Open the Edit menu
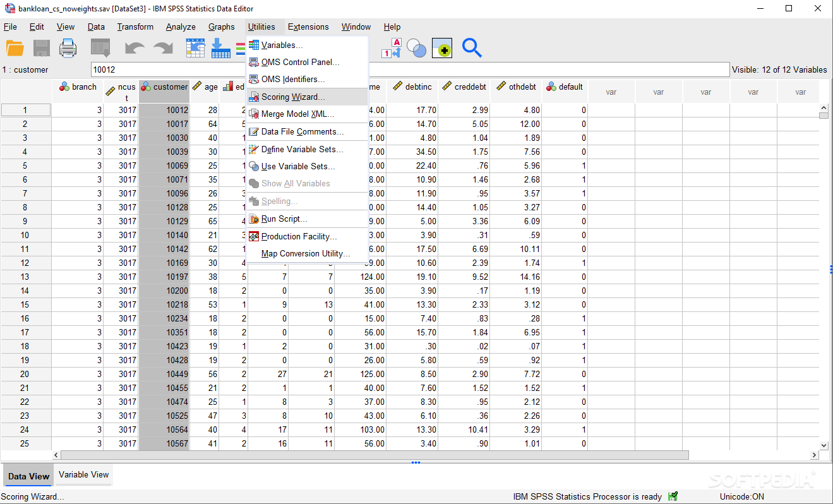The width and height of the screenshot is (833, 504). click(37, 27)
